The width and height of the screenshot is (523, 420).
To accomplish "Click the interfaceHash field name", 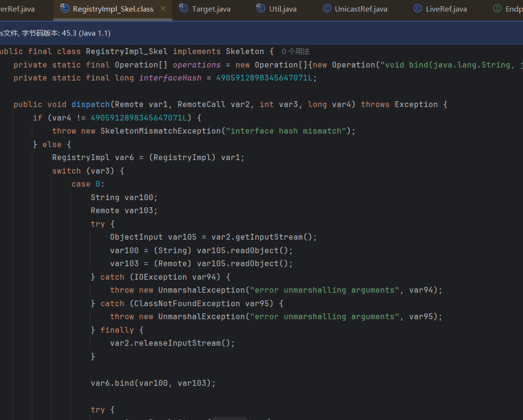I will pyautogui.click(x=170, y=78).
